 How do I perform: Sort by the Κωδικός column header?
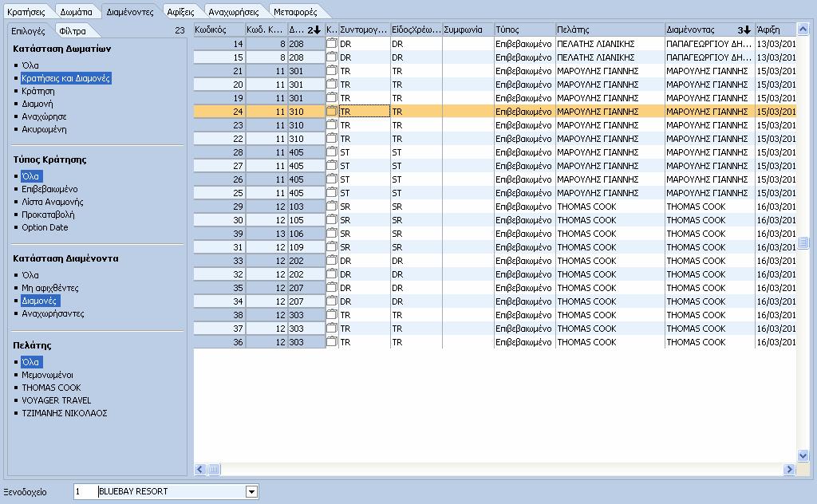pos(219,30)
